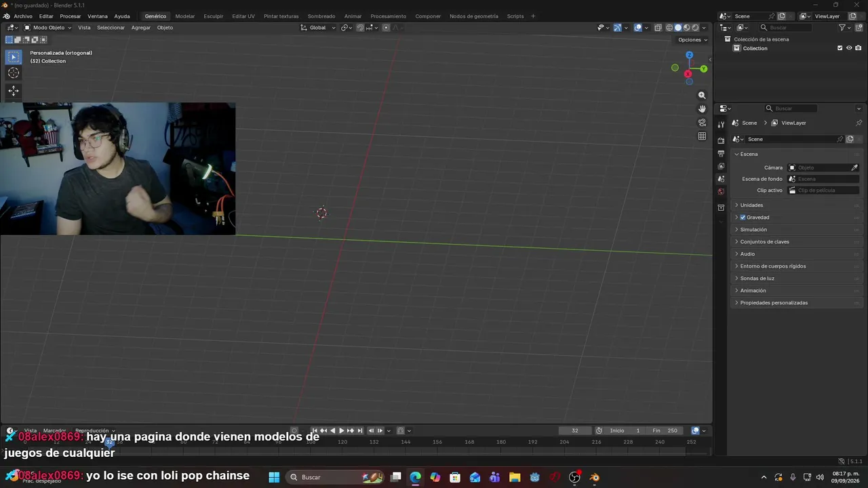Click the current frame field showing 32

(575, 430)
